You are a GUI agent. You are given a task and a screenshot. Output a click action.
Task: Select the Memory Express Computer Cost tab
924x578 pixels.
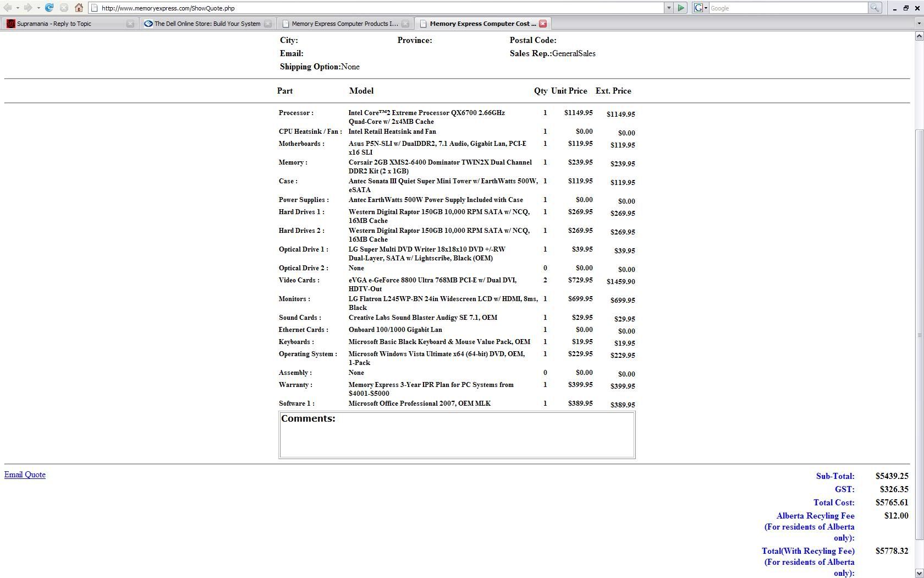coord(483,24)
